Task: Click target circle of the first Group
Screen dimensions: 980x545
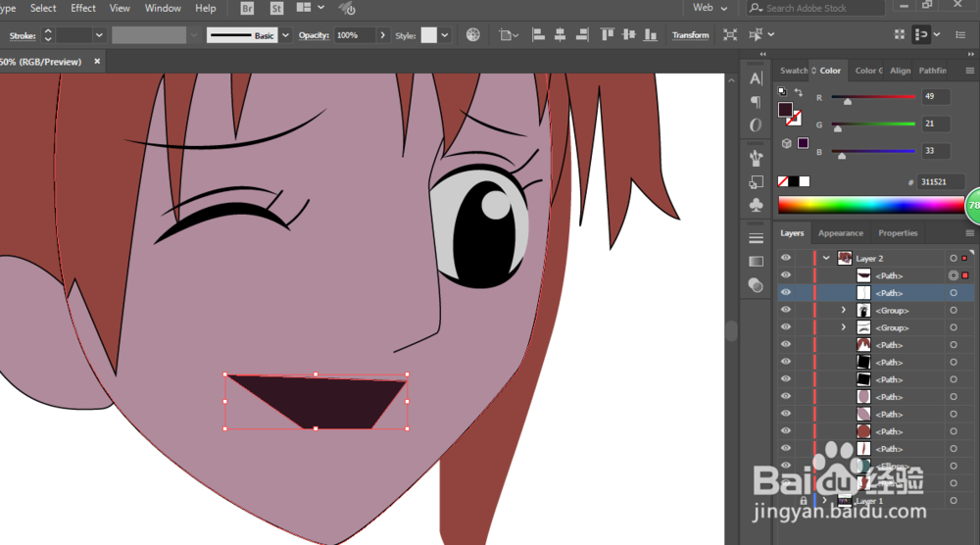Action: coord(954,310)
